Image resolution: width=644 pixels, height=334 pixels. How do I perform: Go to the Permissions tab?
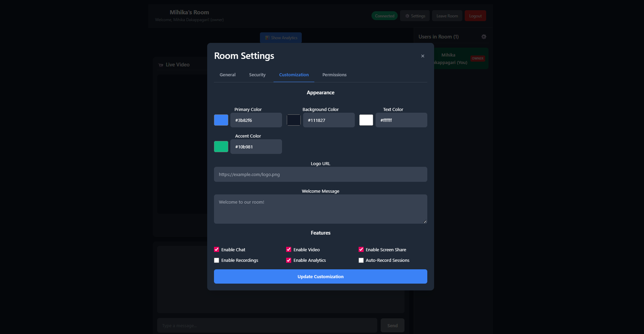[334, 75]
